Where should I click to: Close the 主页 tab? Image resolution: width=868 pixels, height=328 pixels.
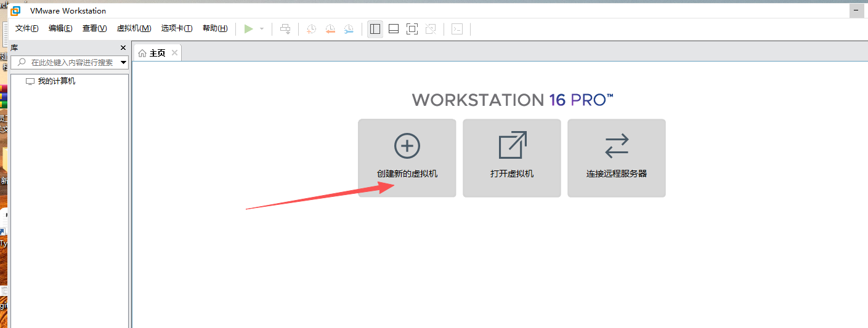coord(174,53)
